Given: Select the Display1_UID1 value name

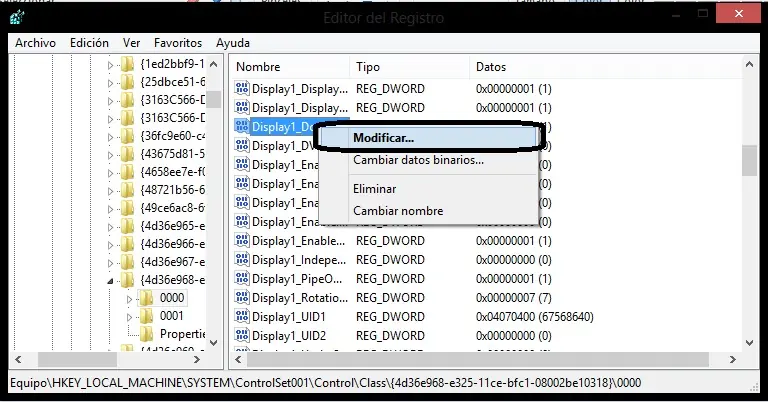Looking at the screenshot, I should coord(288,317).
